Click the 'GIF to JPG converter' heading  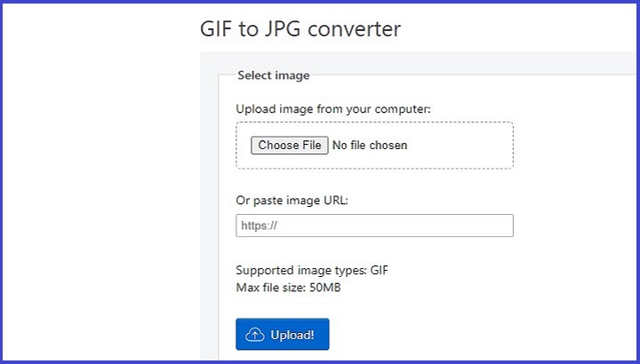(300, 29)
